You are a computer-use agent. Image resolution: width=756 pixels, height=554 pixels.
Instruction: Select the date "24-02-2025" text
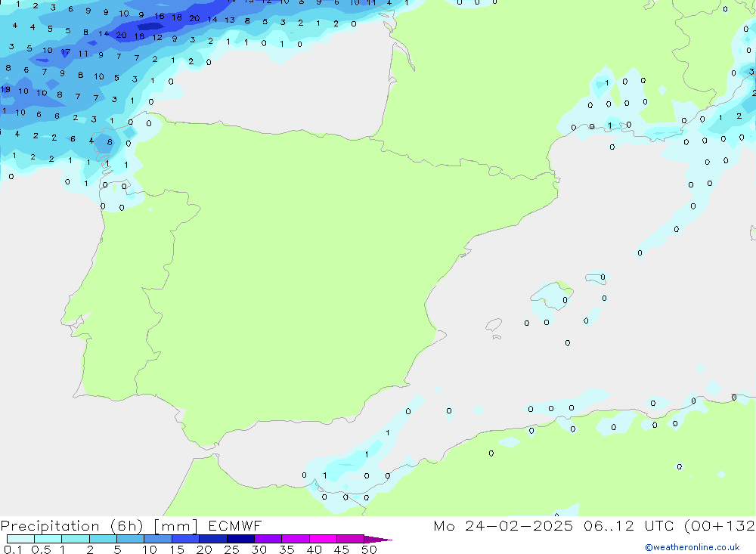coord(519,525)
